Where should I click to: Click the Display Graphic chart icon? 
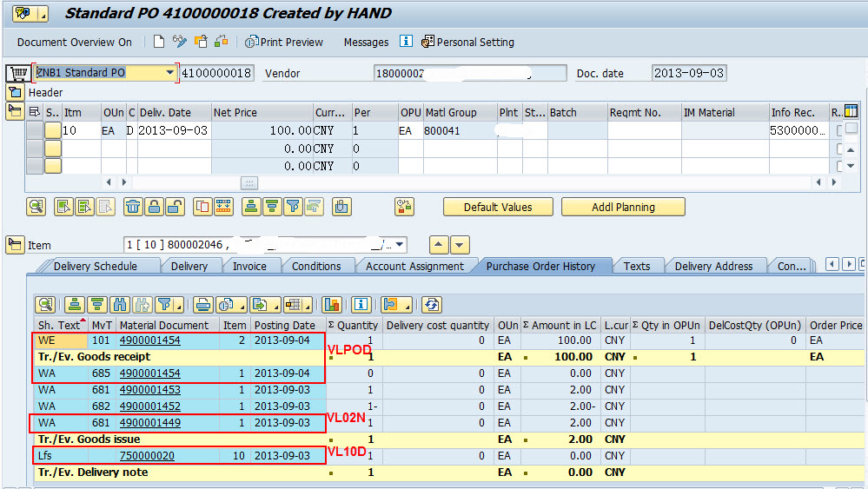tap(331, 305)
